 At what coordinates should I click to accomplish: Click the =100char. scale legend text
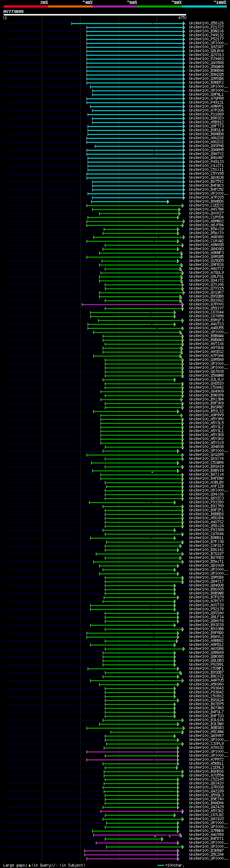coord(175,865)
